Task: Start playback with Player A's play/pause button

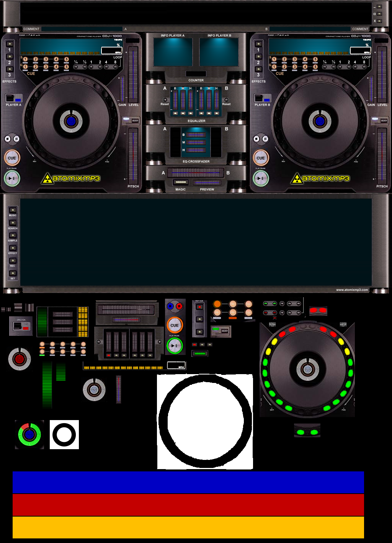Action: [12, 178]
